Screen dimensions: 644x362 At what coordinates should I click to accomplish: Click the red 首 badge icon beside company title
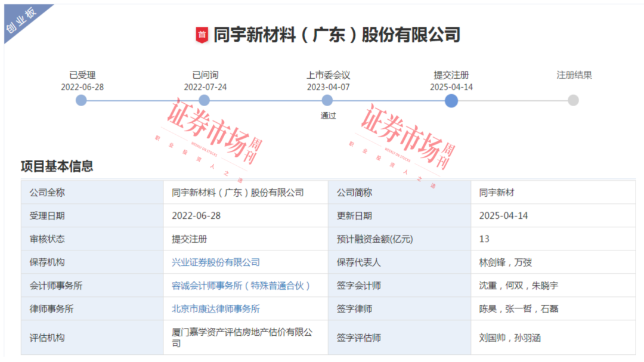click(202, 35)
